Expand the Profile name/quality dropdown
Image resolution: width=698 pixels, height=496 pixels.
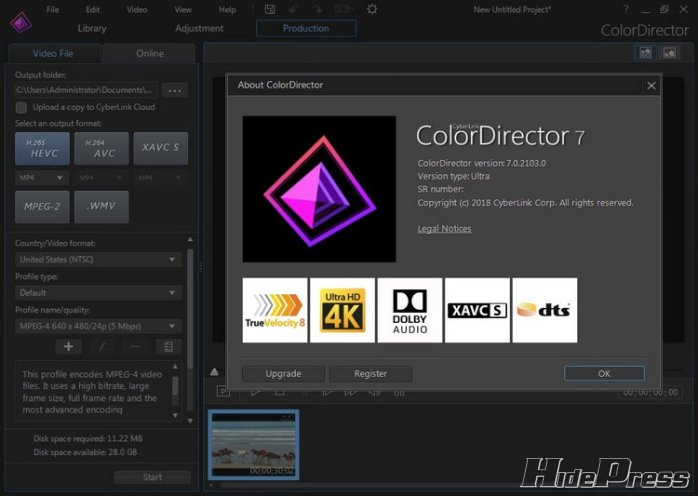[x=98, y=325]
